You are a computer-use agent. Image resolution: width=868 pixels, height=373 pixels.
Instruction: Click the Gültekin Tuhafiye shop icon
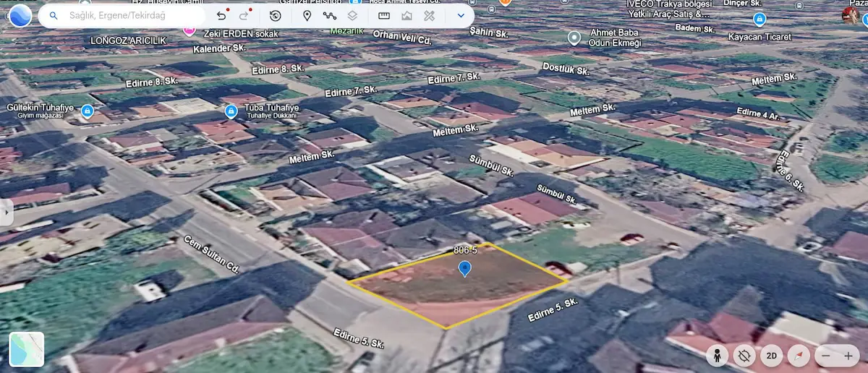(87, 111)
